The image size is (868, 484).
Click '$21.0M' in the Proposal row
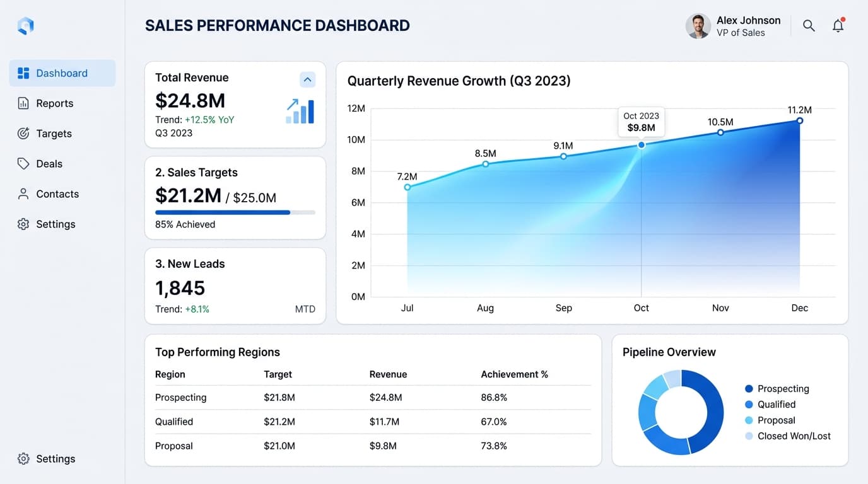pos(279,446)
